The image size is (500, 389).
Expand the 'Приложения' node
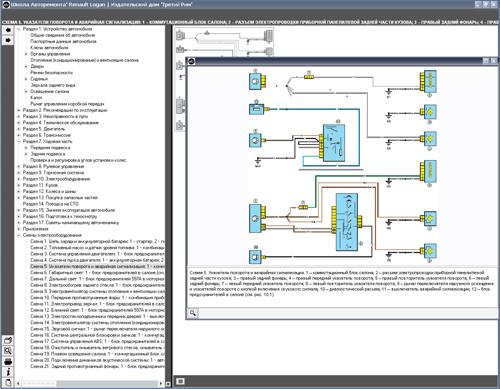[19, 229]
